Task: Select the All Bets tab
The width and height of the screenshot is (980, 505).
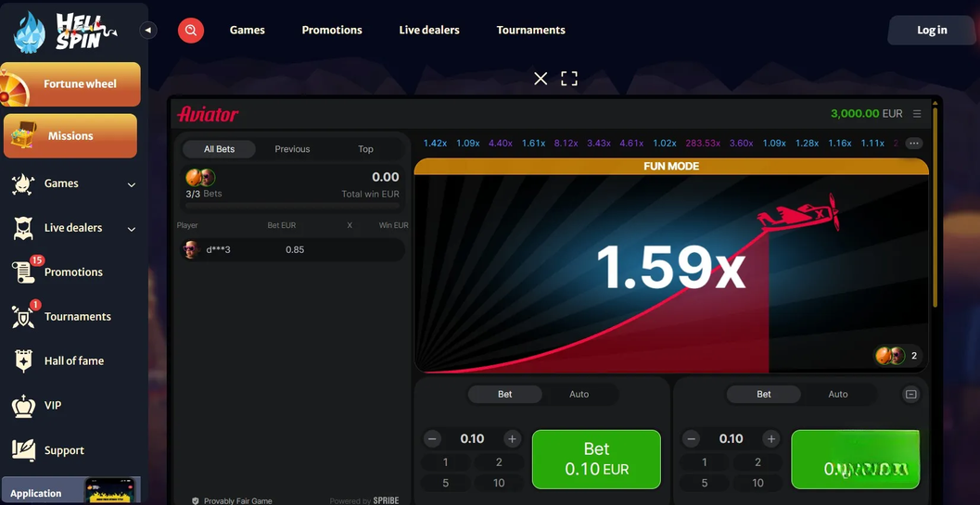Action: (219, 149)
